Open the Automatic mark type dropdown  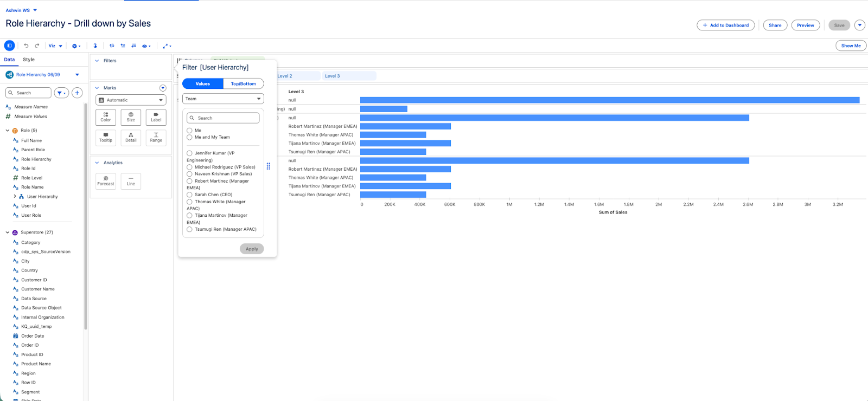point(131,100)
